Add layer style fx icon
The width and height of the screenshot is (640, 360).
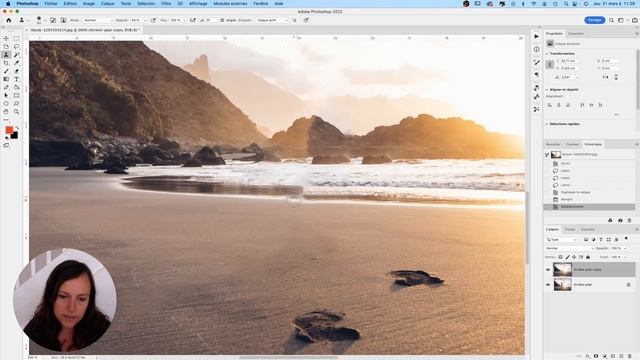coord(588,356)
